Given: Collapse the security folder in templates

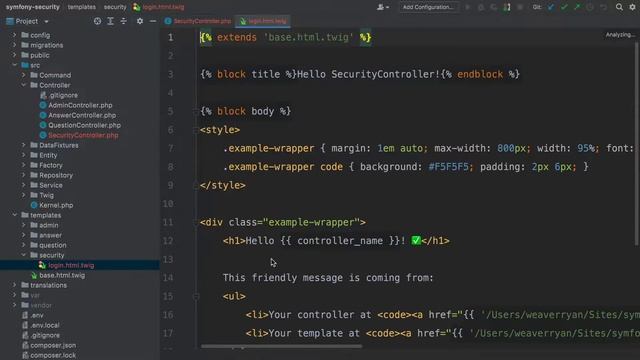Looking at the screenshot, I should [23, 255].
